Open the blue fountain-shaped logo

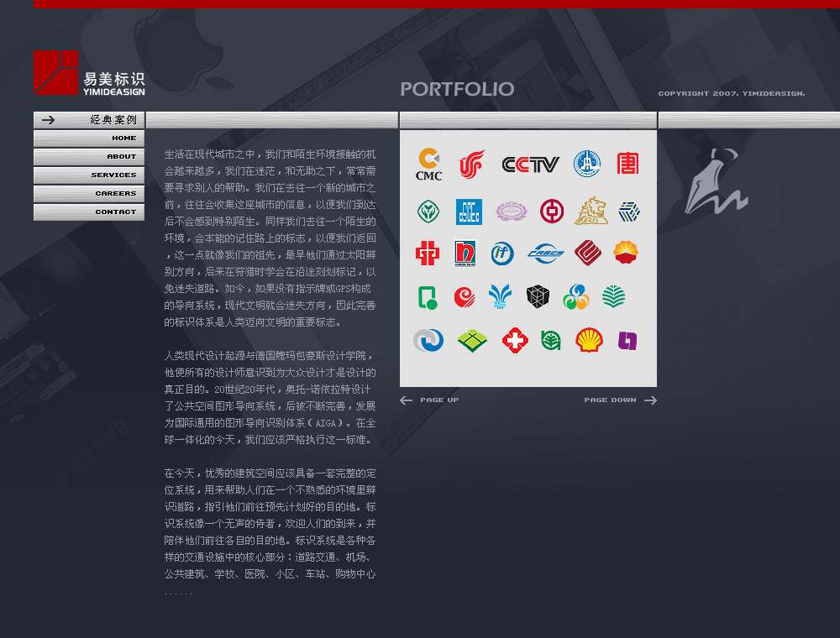tap(501, 296)
